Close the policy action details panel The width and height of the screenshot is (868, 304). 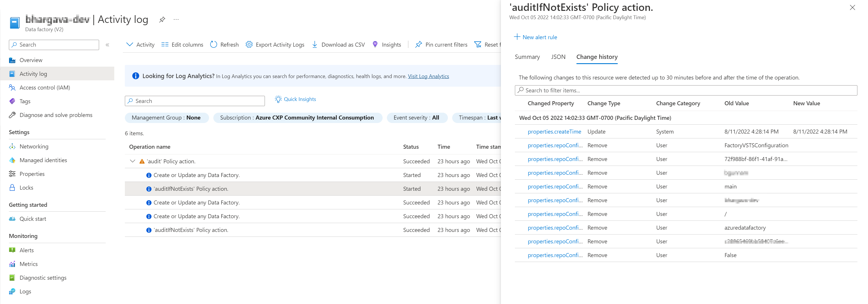point(852,7)
